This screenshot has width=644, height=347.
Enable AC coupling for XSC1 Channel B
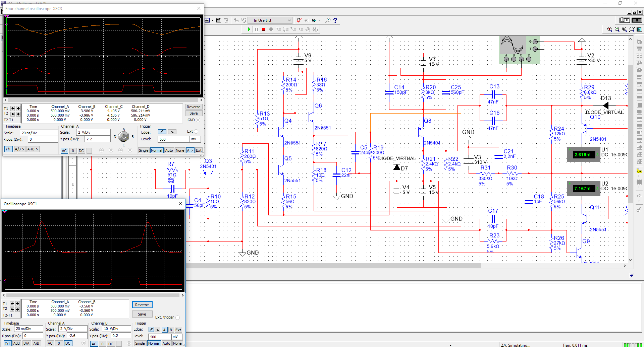[94, 344]
